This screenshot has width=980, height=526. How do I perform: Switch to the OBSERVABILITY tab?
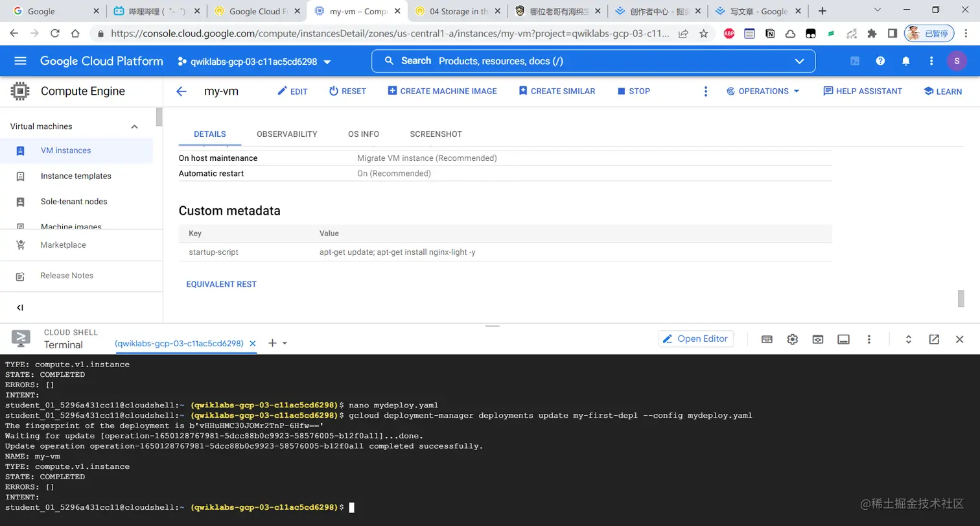[287, 134]
